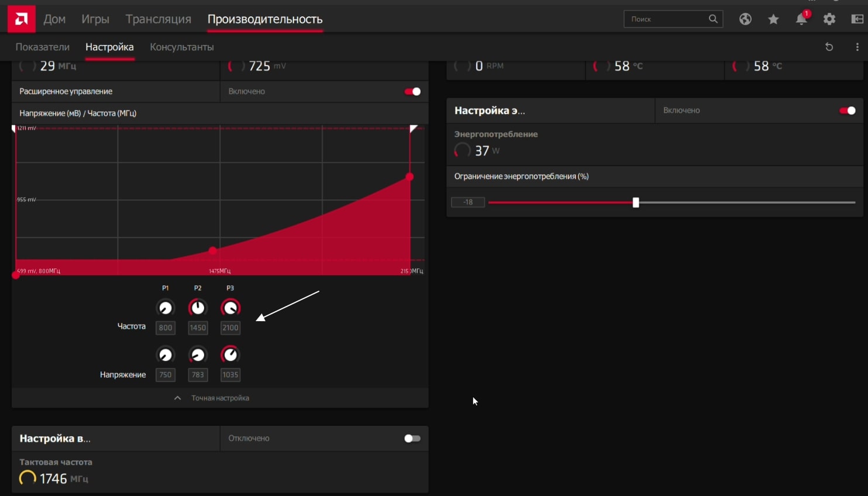Open the web browser globe icon
868x496 pixels.
coord(745,19)
